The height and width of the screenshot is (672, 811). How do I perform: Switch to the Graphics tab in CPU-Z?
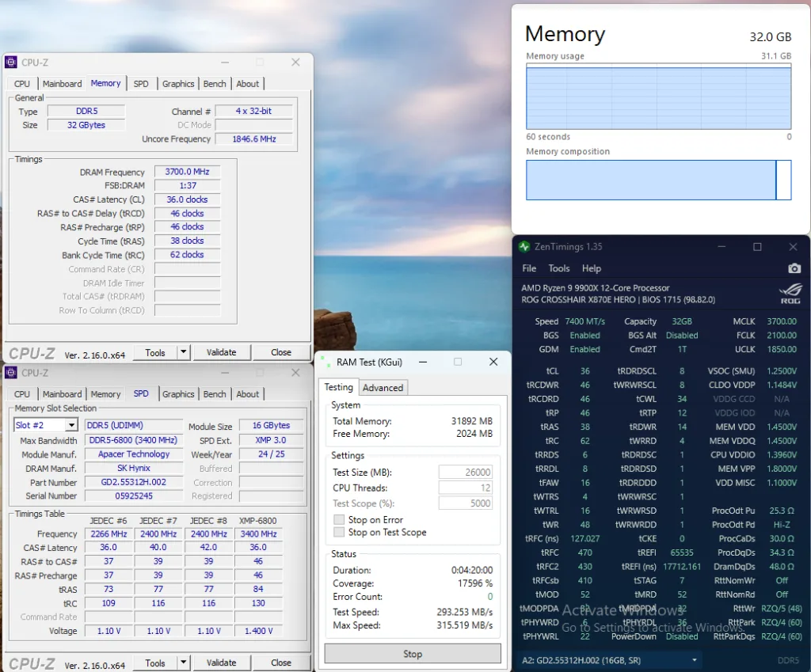pyautogui.click(x=178, y=83)
